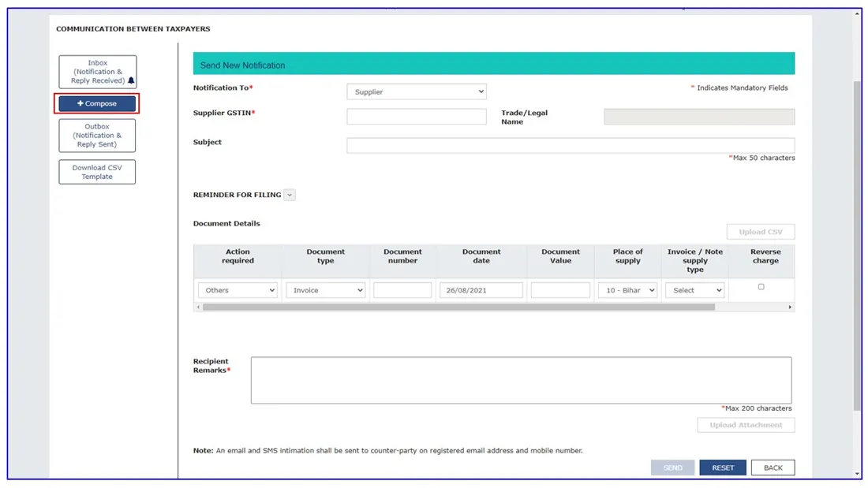This screenshot has height=488, width=868.
Task: Click the plus Compose button
Action: click(97, 103)
